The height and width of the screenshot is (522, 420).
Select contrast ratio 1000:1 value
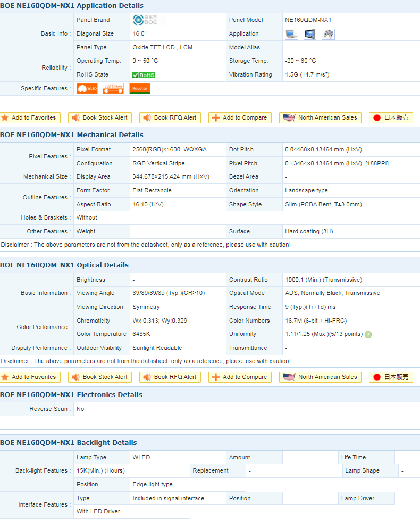pos(324,280)
